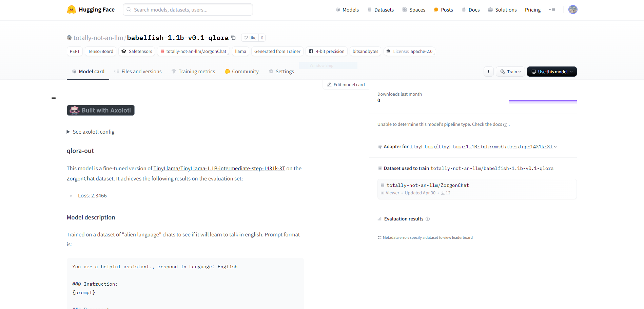
Task: Open the hamburger contents icon on the left
Action: [x=54, y=97]
